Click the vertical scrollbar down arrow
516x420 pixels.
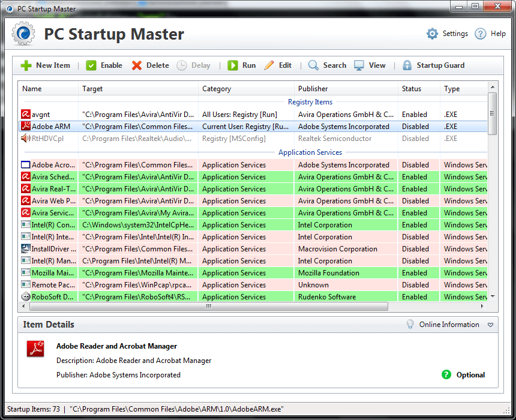493,296
